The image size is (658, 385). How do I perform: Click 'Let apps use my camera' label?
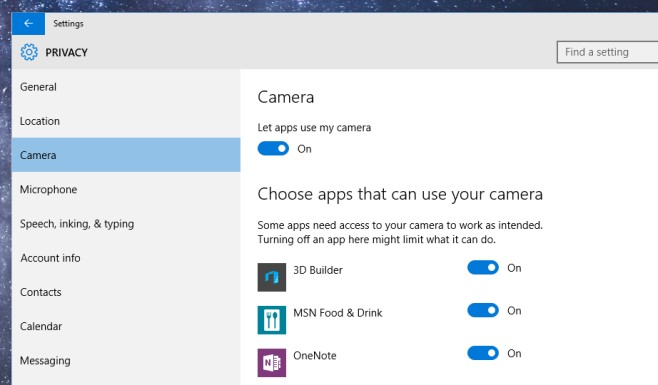[x=314, y=128]
